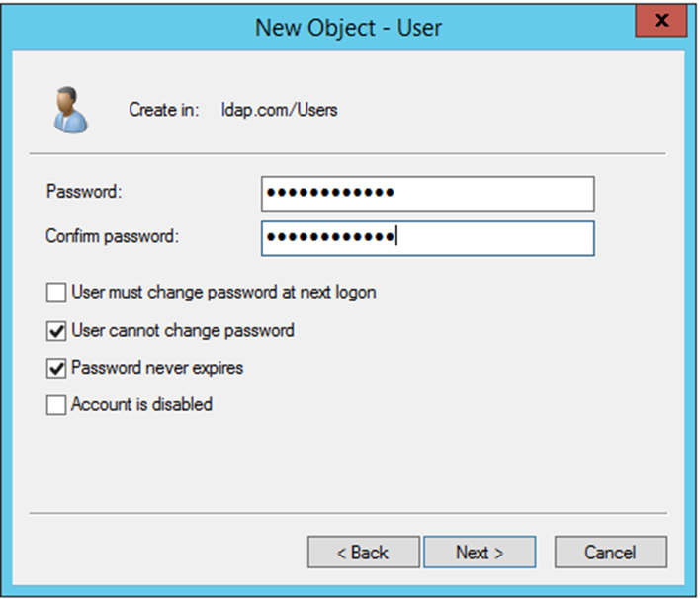The height and width of the screenshot is (599, 700).
Task: Click the Create in label
Action: [164, 110]
